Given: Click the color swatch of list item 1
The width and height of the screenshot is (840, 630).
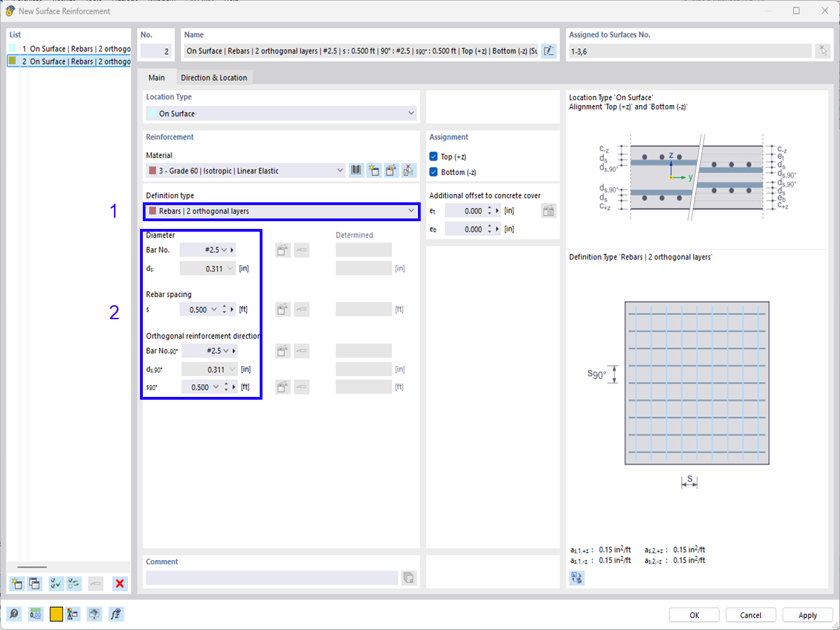Looking at the screenshot, I should [x=12, y=49].
